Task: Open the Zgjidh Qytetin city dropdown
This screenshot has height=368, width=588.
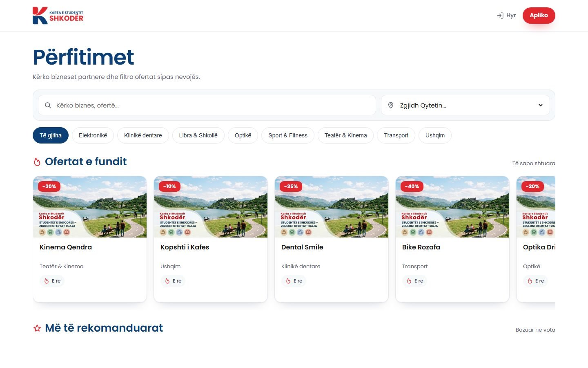Action: click(465, 105)
